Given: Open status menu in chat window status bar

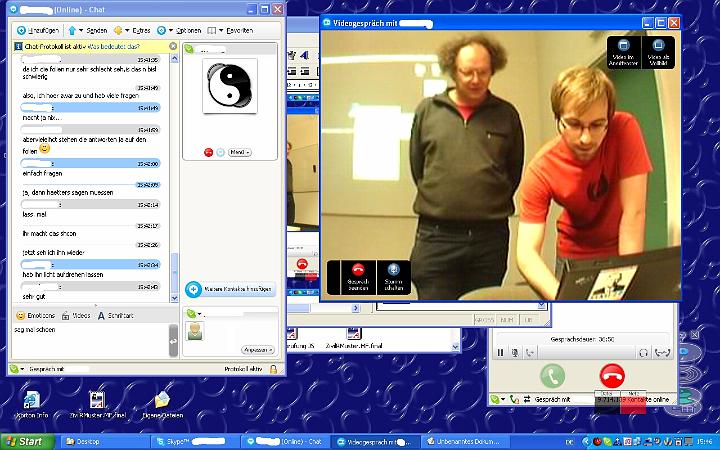Looking at the screenshot, I should [17, 369].
